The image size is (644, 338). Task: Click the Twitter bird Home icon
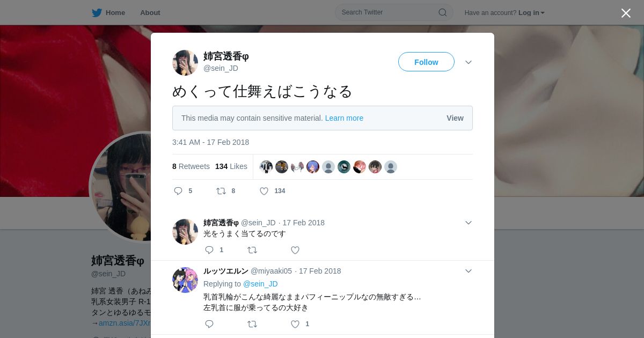point(97,12)
